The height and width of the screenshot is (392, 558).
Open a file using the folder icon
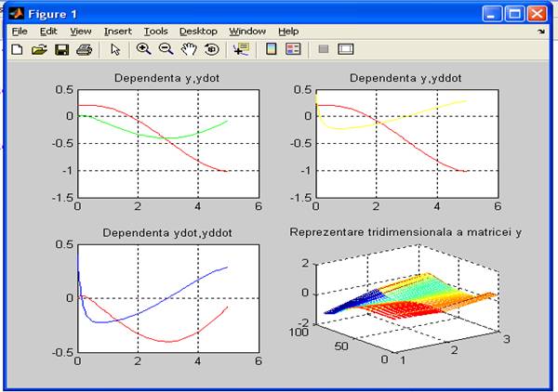tap(39, 49)
